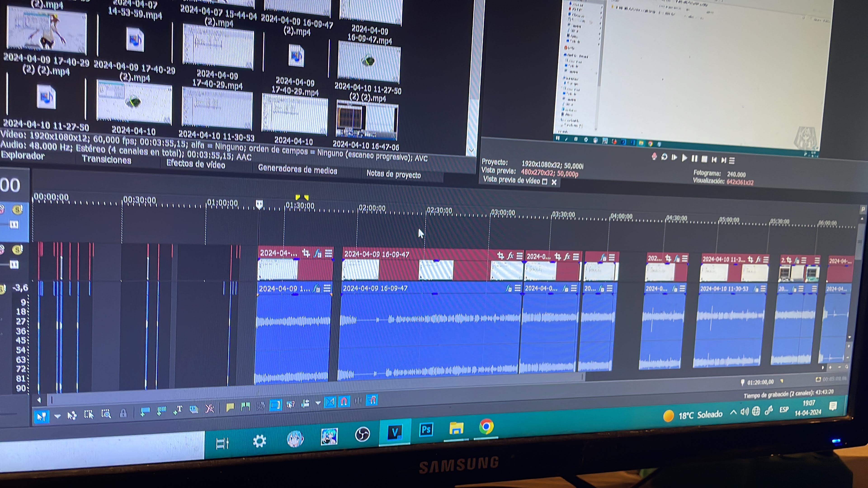Open the Auto Ripple mode dropdown
Viewport: 868px width, 488px height.
pyautogui.click(x=318, y=403)
